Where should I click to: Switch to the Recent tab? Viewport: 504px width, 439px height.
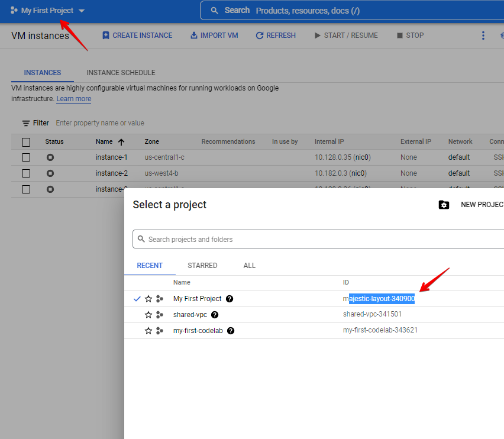point(150,266)
